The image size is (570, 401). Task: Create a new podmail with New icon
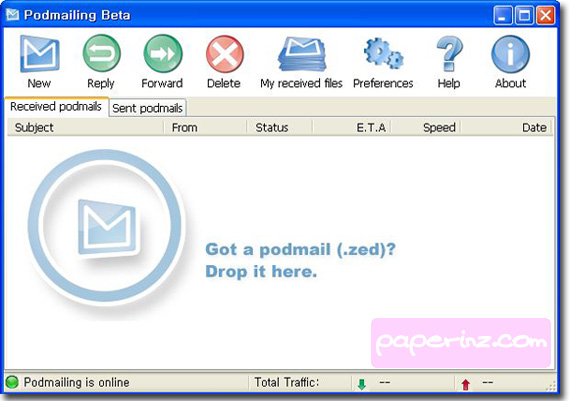(39, 53)
